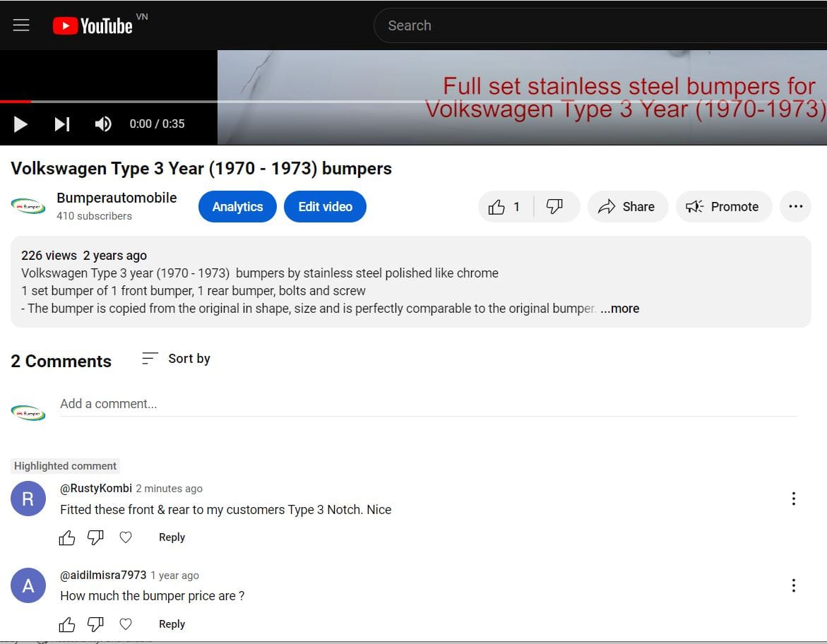Screen dimensions: 827x644
Task: Skip to the next video
Action: [x=62, y=124]
